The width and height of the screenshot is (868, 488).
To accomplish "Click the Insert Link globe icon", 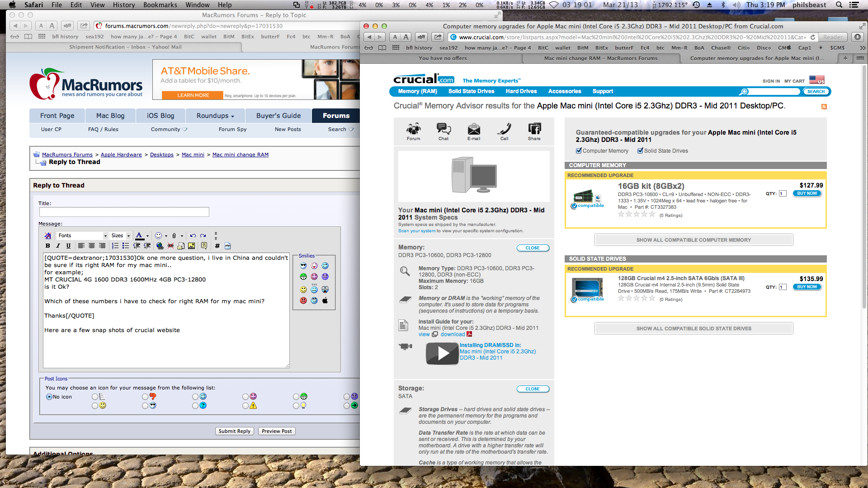I will point(160,246).
